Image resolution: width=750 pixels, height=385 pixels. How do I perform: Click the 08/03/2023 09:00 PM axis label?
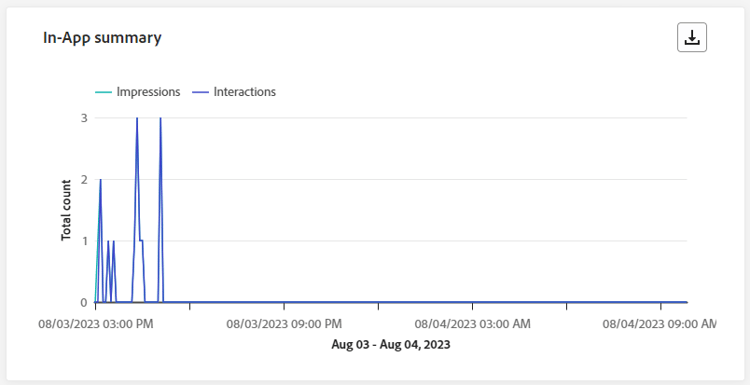coord(284,324)
